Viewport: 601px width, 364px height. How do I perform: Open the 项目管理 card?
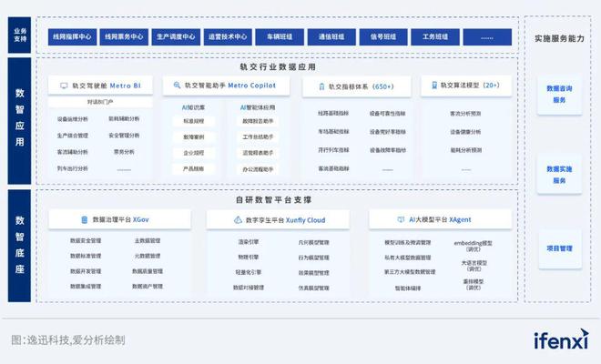click(560, 248)
